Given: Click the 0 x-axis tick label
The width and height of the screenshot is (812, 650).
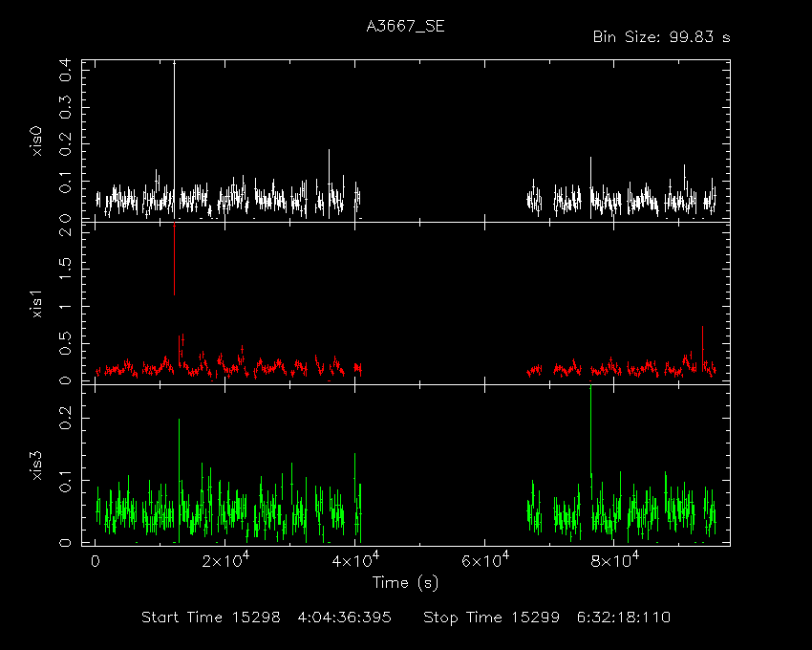Looking at the screenshot, I should point(96,562).
